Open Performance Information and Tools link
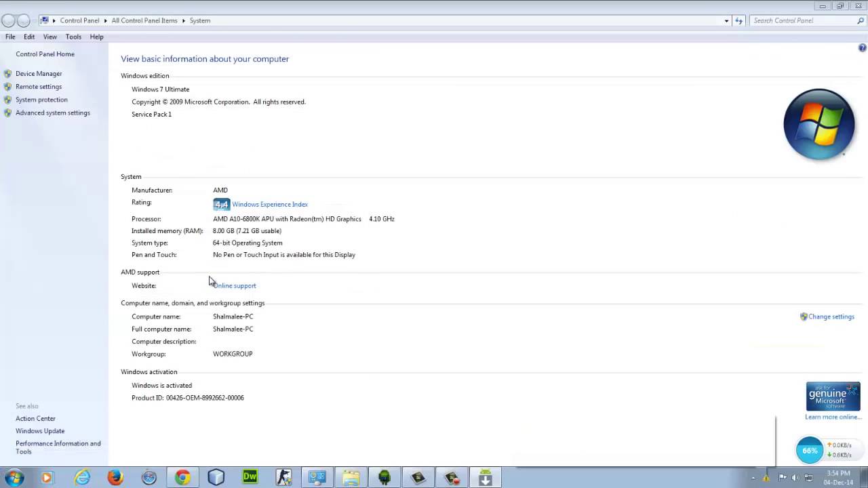Image resolution: width=868 pixels, height=488 pixels. pos(58,447)
